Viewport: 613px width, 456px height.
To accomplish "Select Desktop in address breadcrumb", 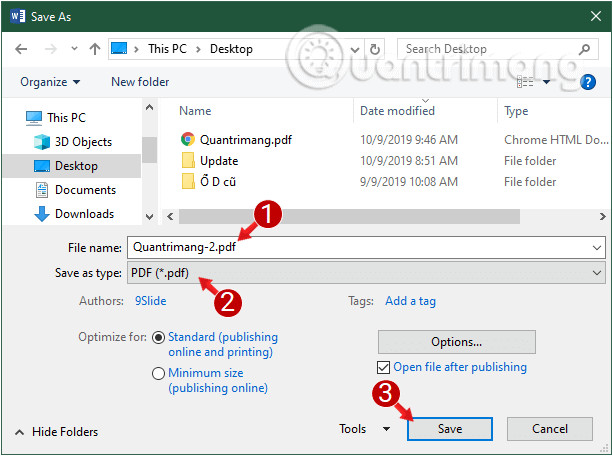I will coord(231,49).
